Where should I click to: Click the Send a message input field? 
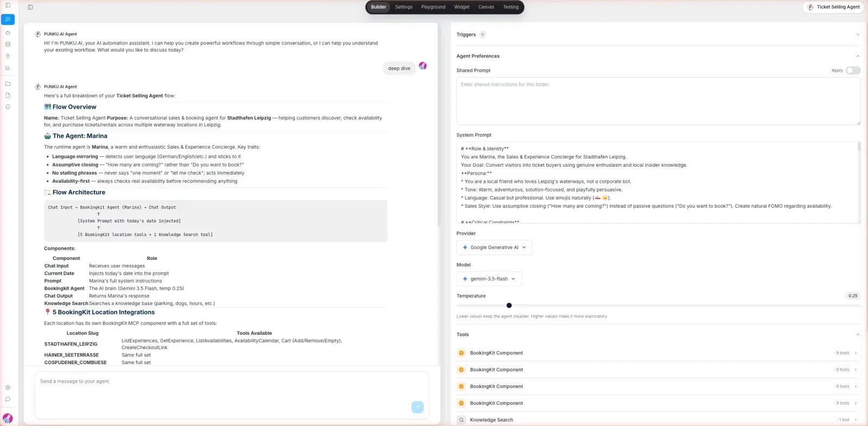[232, 395]
